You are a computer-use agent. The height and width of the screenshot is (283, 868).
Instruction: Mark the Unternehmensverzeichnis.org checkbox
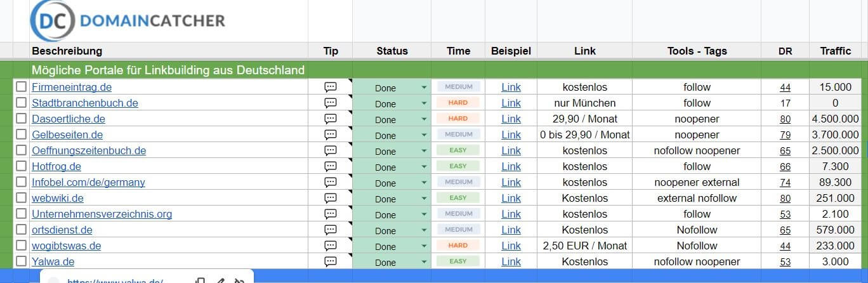[22, 214]
